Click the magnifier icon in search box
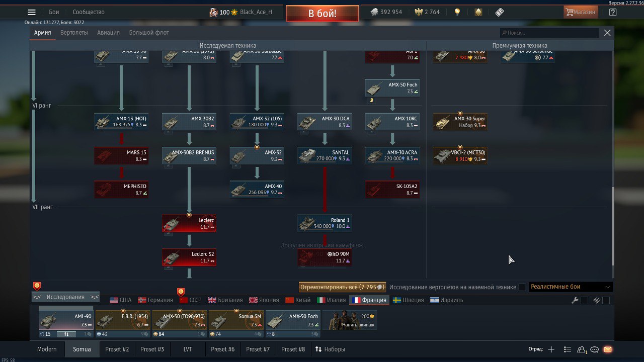Screen dimensions: 644x362 pyautogui.click(x=504, y=33)
